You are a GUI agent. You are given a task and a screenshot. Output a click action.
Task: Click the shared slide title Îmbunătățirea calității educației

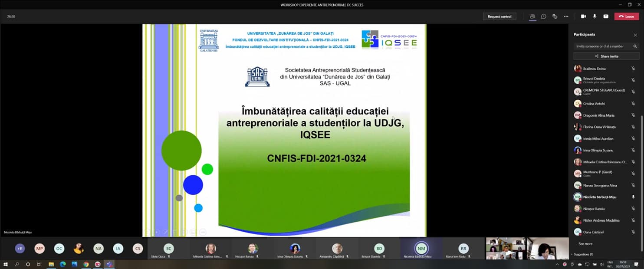[315, 123]
